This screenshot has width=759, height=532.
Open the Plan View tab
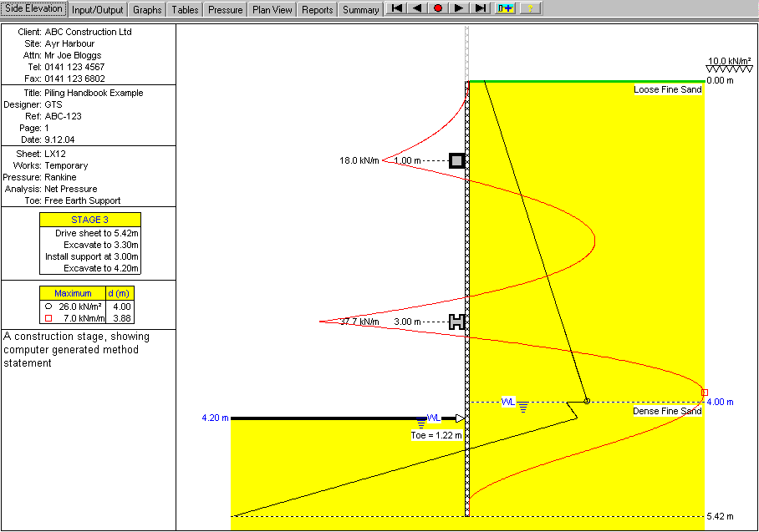273,10
